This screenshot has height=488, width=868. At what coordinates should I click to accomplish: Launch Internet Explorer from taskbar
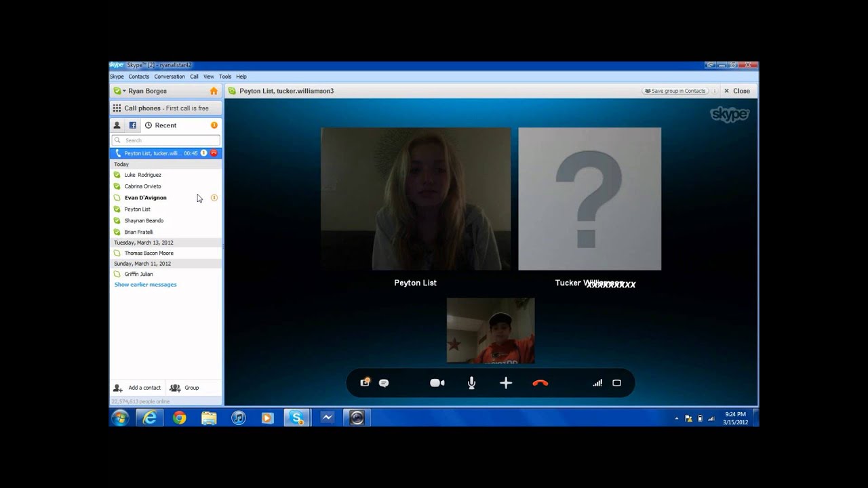pos(149,418)
